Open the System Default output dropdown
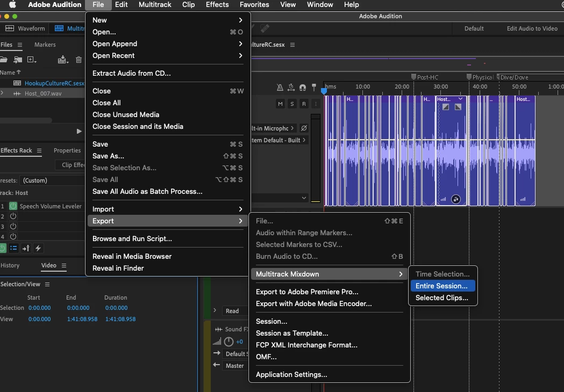 point(280,140)
